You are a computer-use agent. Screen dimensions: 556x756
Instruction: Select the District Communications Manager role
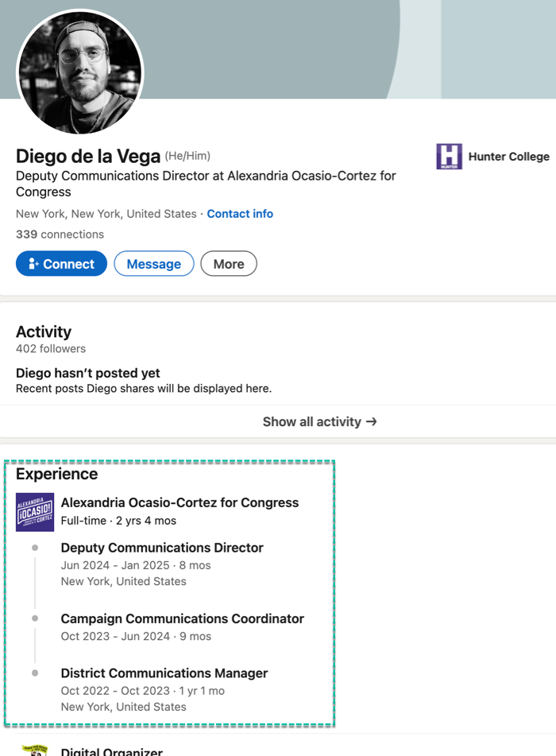(164, 673)
